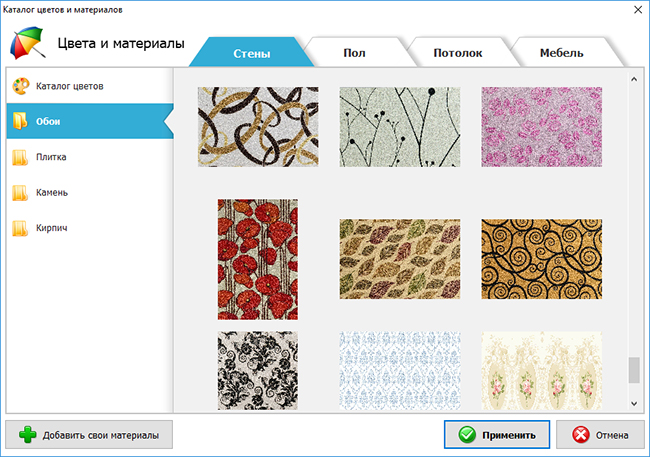
Task: Click the Отмена button text
Action: tap(612, 435)
